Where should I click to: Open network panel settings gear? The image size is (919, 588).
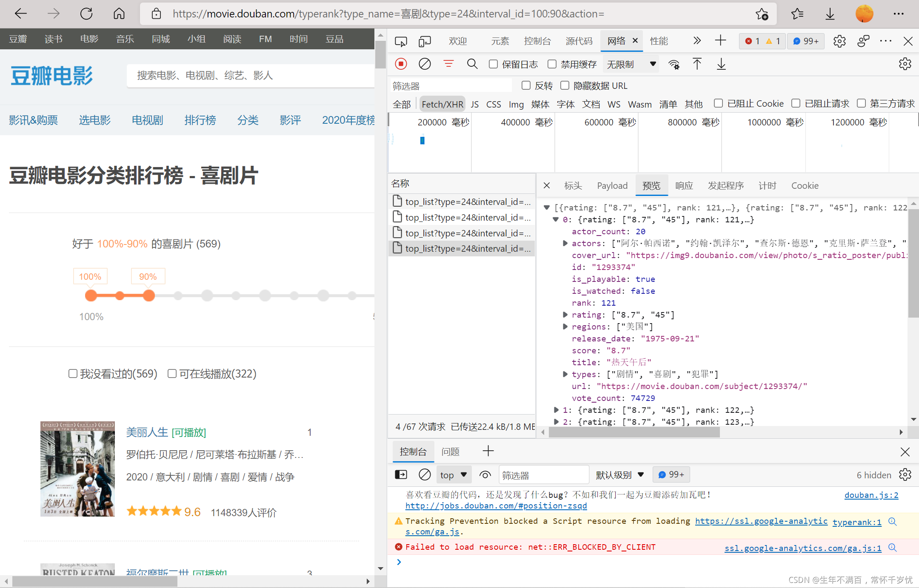click(905, 64)
